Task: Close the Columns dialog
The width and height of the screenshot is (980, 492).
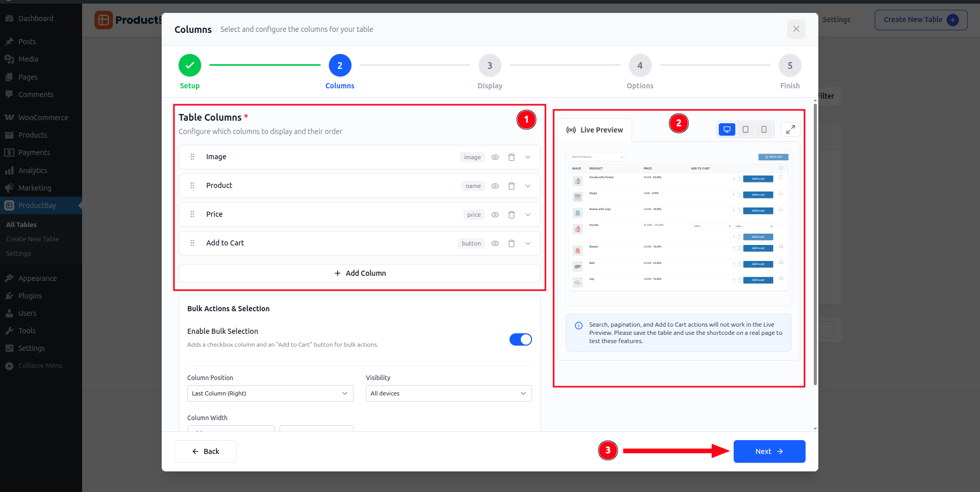Action: coord(796,29)
